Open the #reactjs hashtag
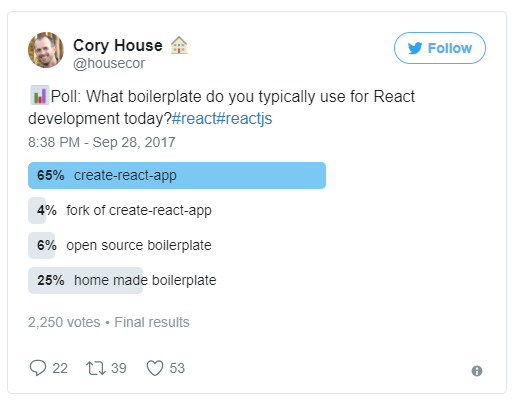The height and width of the screenshot is (404, 517). pos(244,119)
